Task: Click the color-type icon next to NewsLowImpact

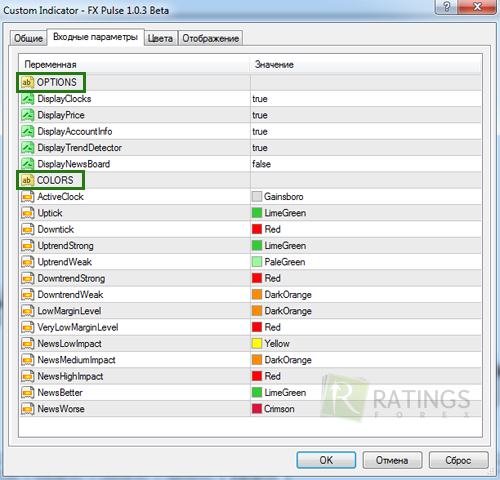Action: click(27, 344)
